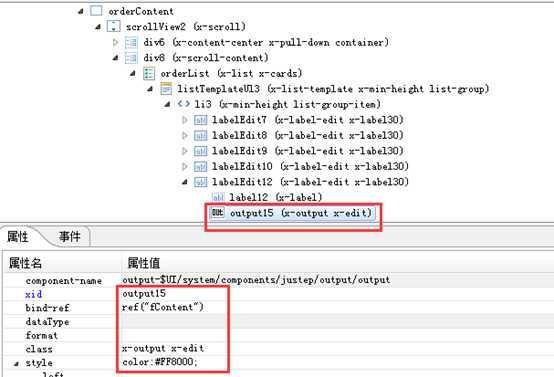Viewport: 554px width, 377px height.
Task: Click the labelEdit7 icon
Action: (200, 120)
